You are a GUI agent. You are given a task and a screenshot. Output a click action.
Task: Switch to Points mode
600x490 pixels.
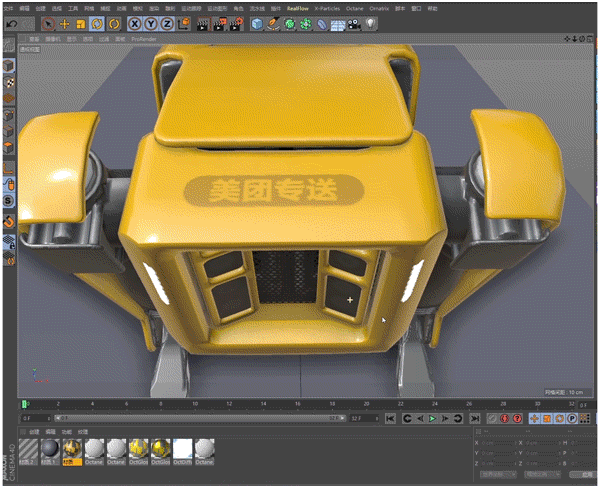9,115
